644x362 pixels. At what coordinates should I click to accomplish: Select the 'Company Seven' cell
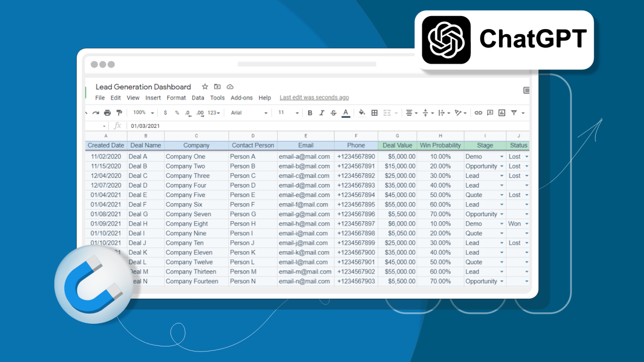[196, 214]
